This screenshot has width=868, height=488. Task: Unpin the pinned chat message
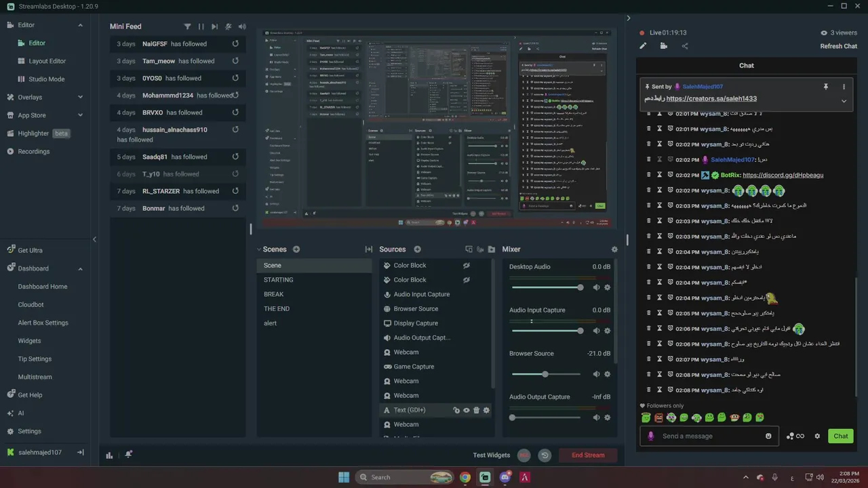point(826,87)
